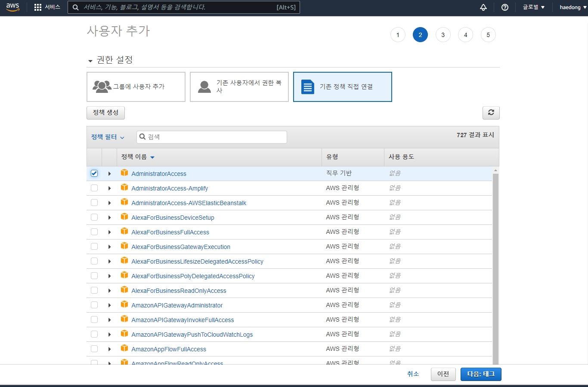The height and width of the screenshot is (387, 588).
Task: Focus the policy 검색 search field
Action: (212, 137)
